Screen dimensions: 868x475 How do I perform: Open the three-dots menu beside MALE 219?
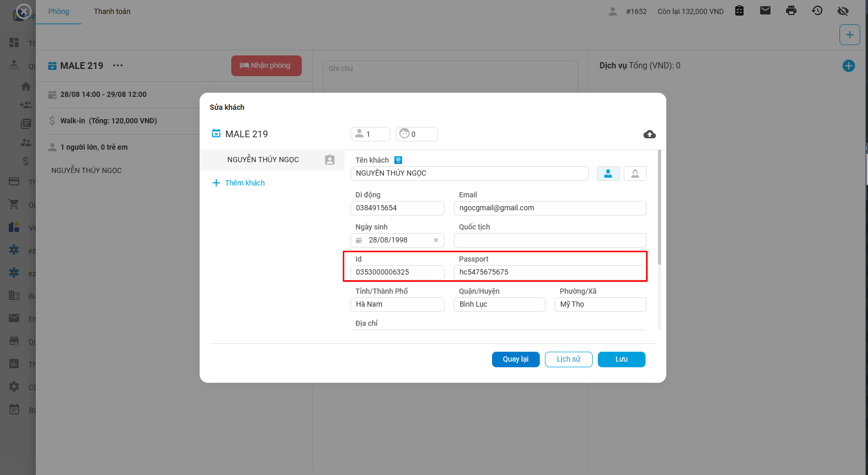click(118, 66)
